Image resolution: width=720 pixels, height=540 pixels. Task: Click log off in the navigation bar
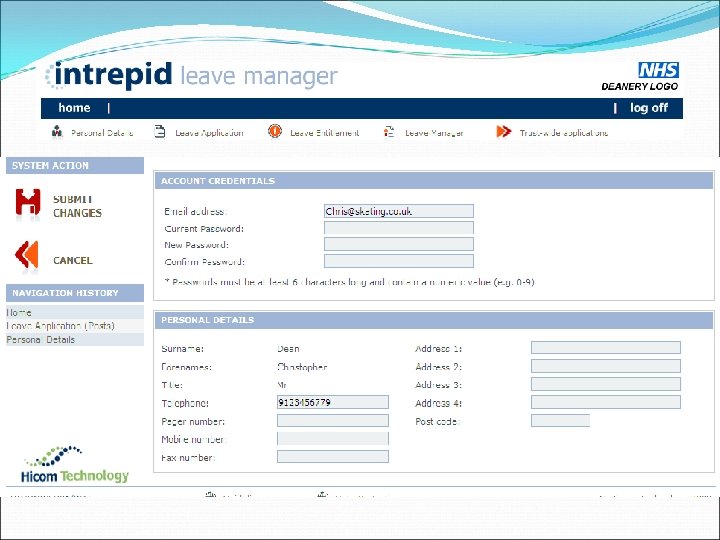pyautogui.click(x=649, y=108)
